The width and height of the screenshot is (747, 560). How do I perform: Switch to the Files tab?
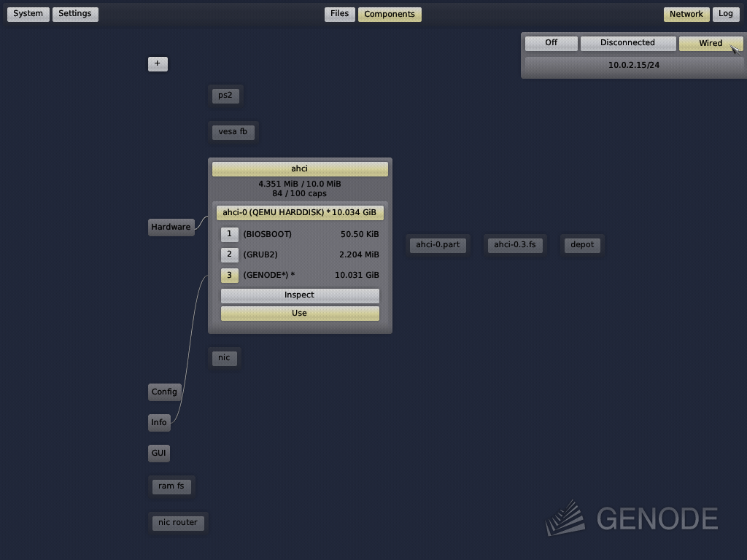pyautogui.click(x=339, y=13)
